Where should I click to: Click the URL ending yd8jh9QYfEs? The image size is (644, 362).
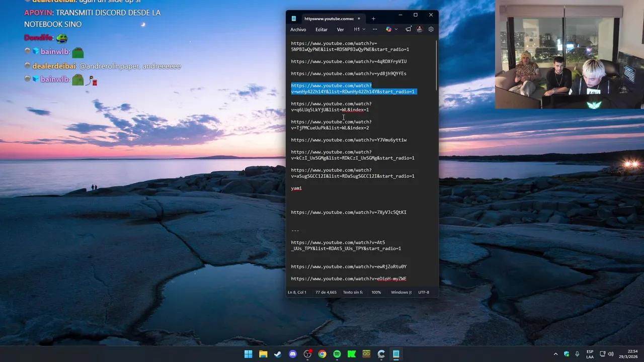(349, 73)
